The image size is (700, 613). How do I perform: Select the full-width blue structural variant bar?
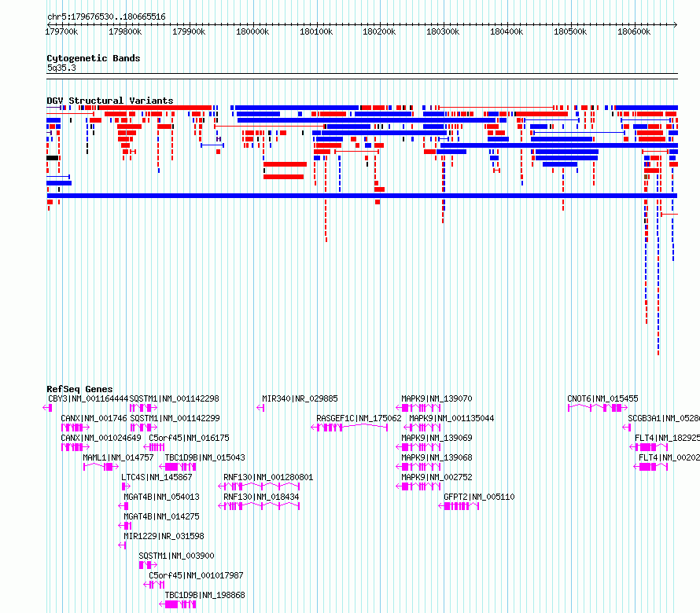point(362,196)
